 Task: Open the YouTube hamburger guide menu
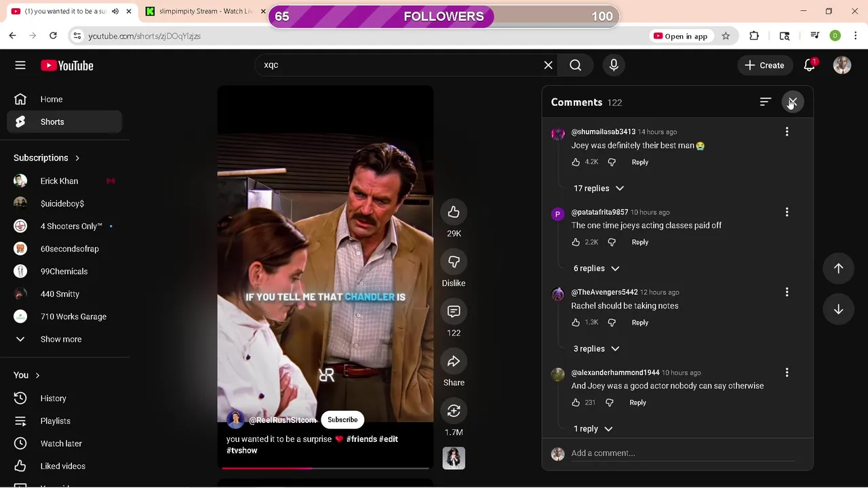coord(20,66)
